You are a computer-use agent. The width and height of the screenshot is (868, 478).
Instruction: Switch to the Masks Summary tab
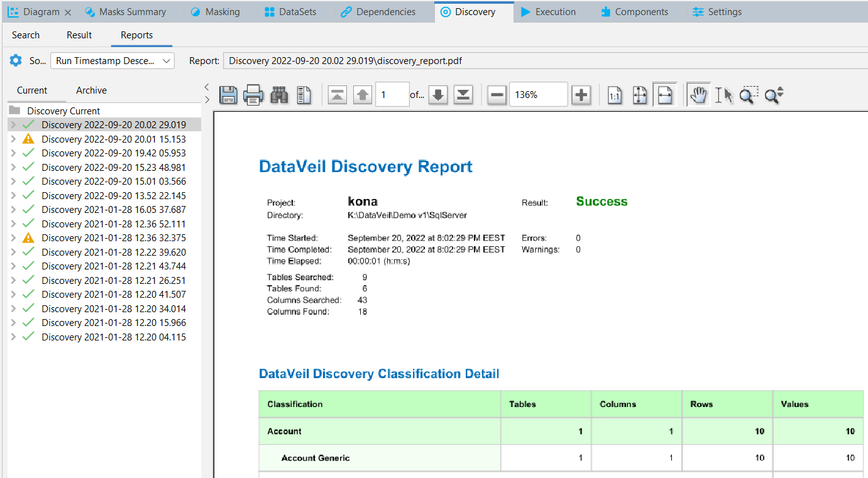126,12
